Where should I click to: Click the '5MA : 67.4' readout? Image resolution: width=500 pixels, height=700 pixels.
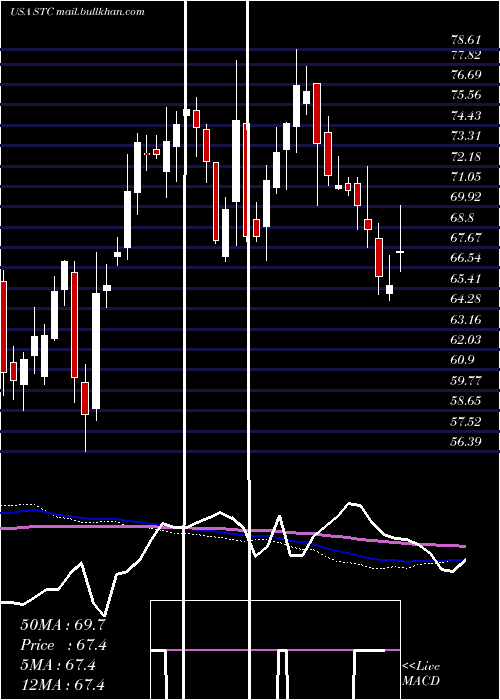tap(58, 665)
